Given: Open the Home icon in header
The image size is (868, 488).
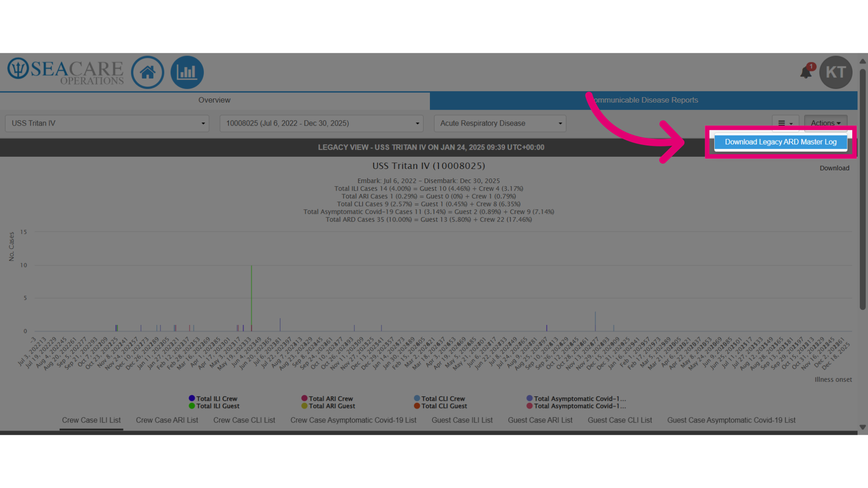Looking at the screenshot, I should pyautogui.click(x=147, y=72).
